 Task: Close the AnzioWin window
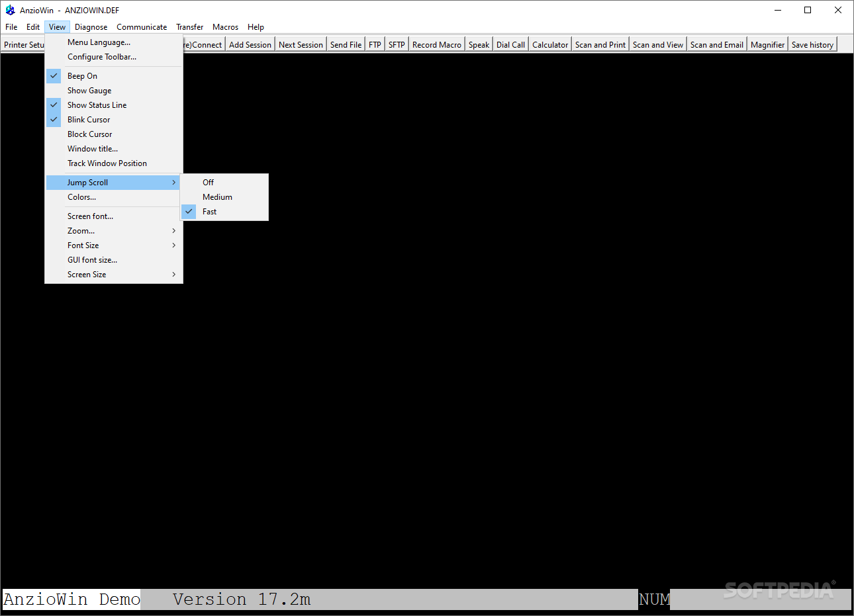point(838,10)
